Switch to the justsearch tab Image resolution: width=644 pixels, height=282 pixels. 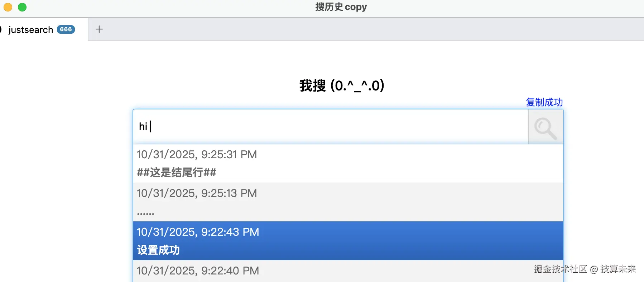click(x=31, y=30)
